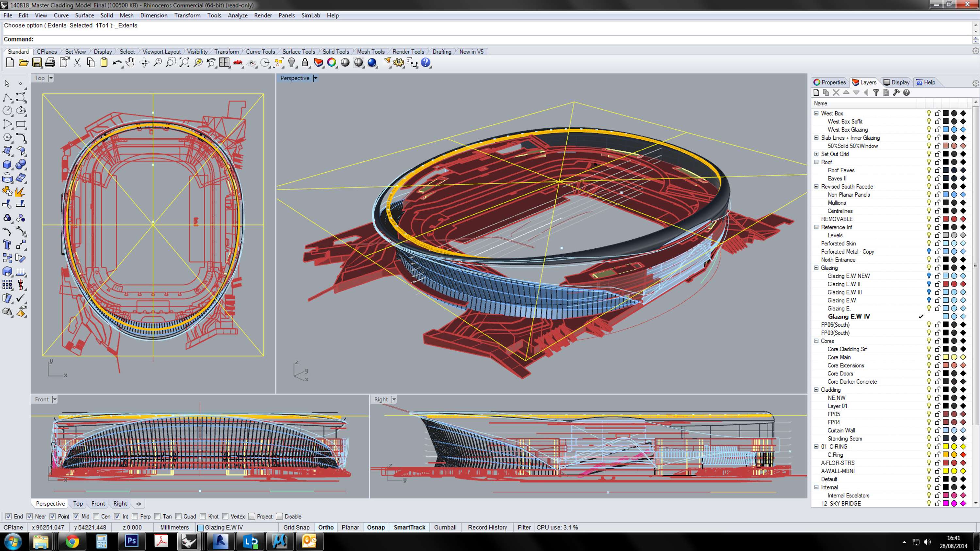
Task: Toggle the Mid osnap checkbox
Action: tap(76, 516)
